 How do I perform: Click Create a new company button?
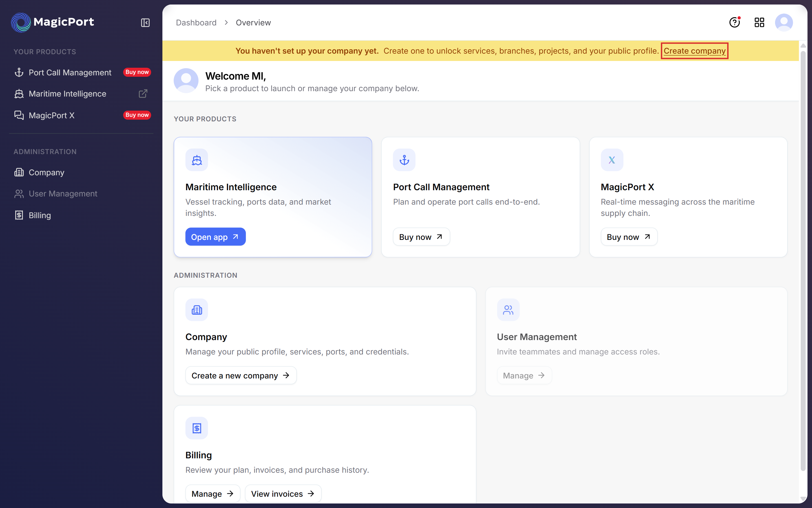click(x=241, y=375)
